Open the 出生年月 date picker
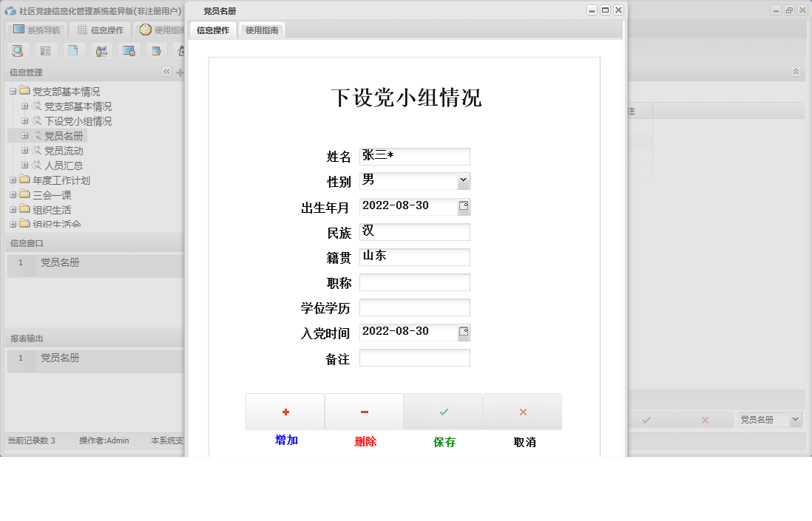This screenshot has height=521, width=812. [x=464, y=206]
